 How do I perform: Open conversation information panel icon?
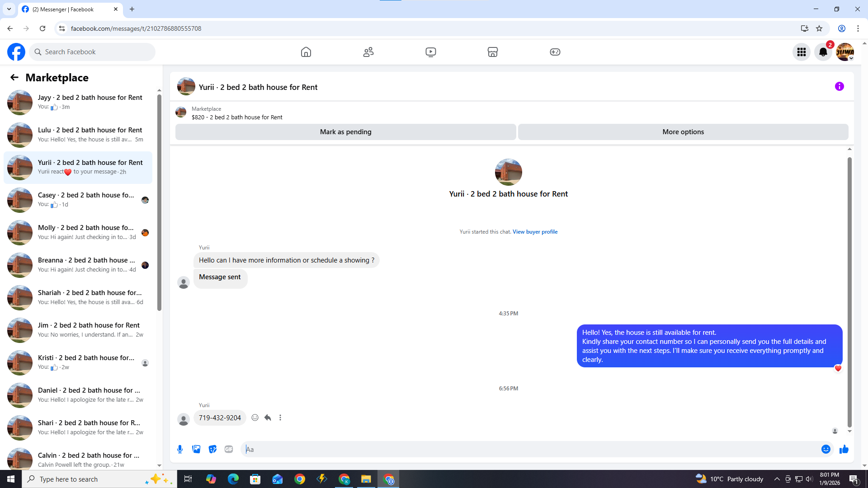coord(839,86)
